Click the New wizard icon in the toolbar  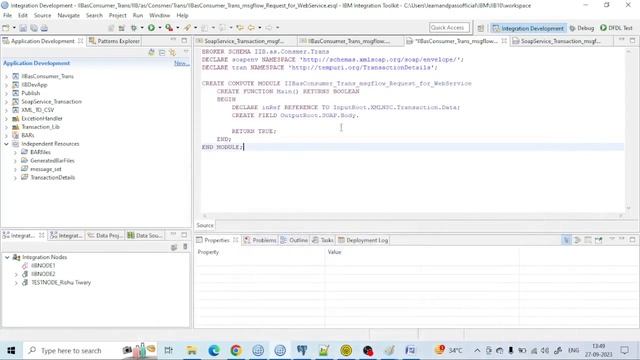click(x=6, y=28)
